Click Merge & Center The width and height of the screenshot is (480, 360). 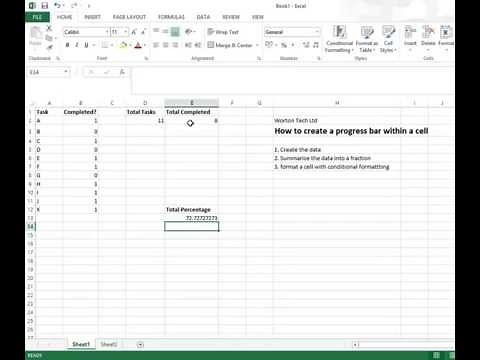click(230, 45)
